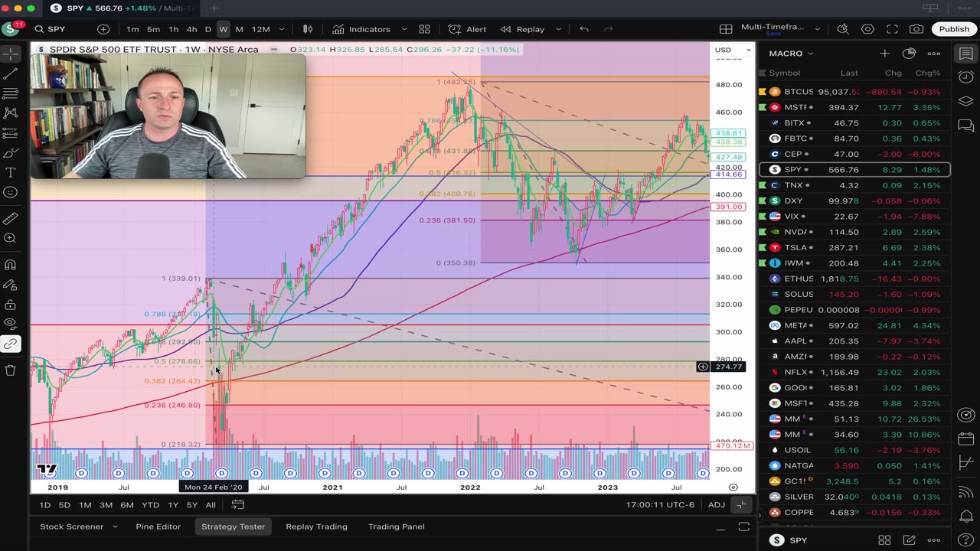
Task: Toggle ADJ adjusted data
Action: (717, 505)
